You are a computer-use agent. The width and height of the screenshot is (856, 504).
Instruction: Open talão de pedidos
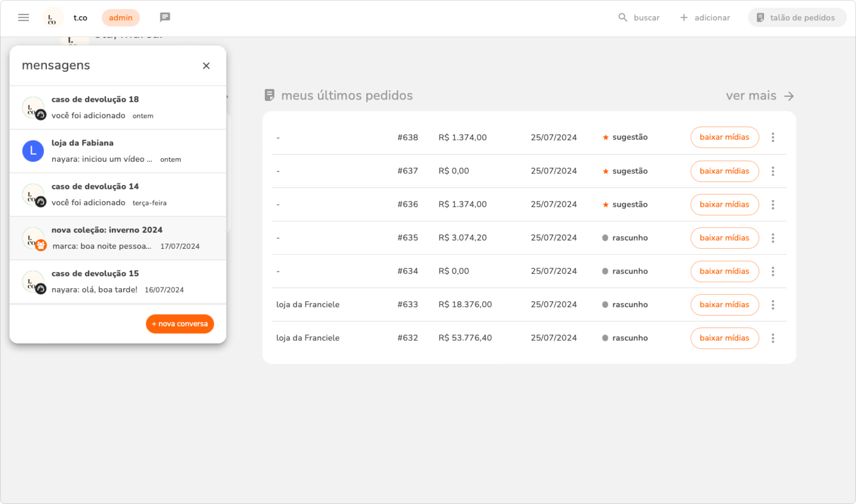coord(797,17)
